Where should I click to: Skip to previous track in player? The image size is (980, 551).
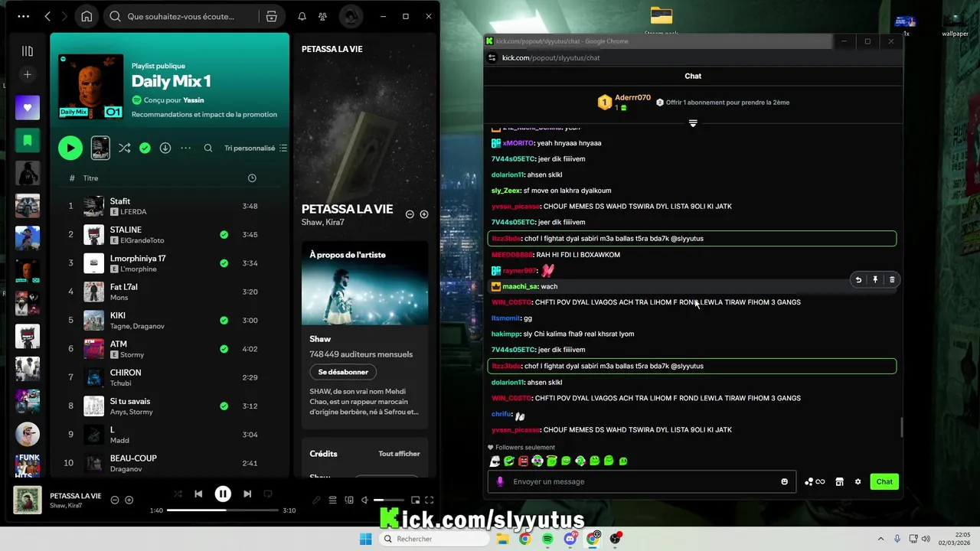click(x=198, y=494)
